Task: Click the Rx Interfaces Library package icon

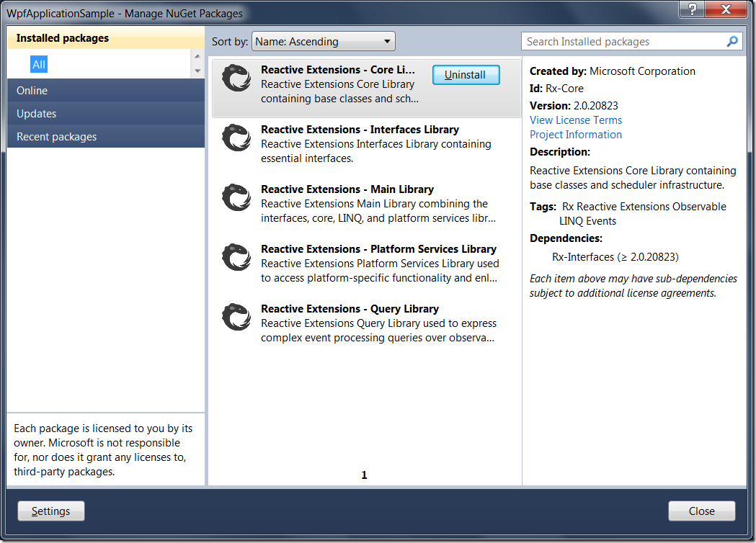Action: tap(236, 138)
